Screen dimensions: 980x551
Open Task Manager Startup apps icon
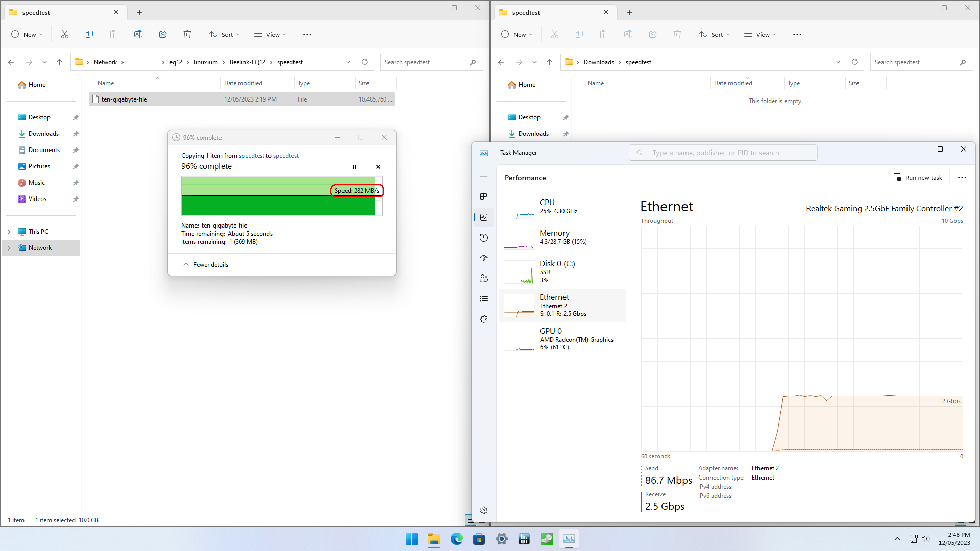pos(484,258)
